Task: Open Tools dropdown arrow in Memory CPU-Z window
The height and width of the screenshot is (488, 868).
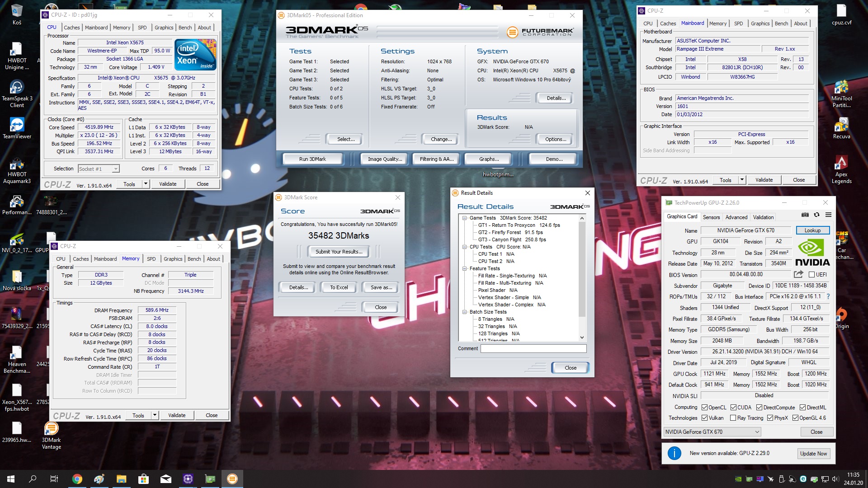Action: pos(155,415)
